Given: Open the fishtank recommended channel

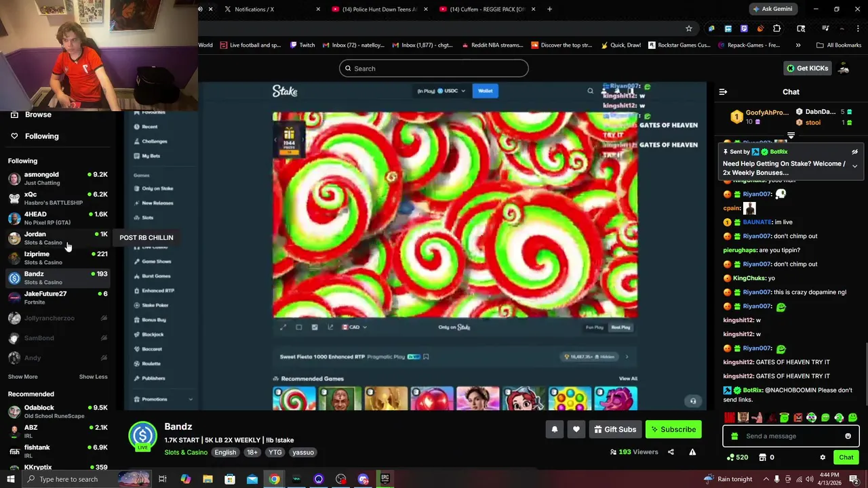Looking at the screenshot, I should [x=58, y=451].
